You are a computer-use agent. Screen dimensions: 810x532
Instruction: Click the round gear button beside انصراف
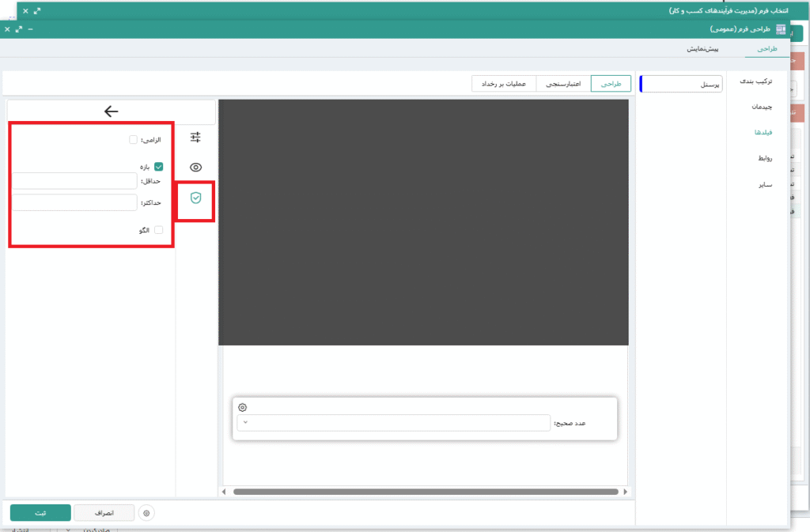click(x=146, y=513)
